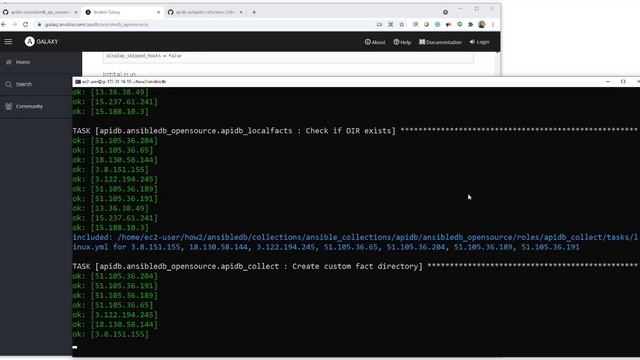Open a new browser tab

pos(254,12)
